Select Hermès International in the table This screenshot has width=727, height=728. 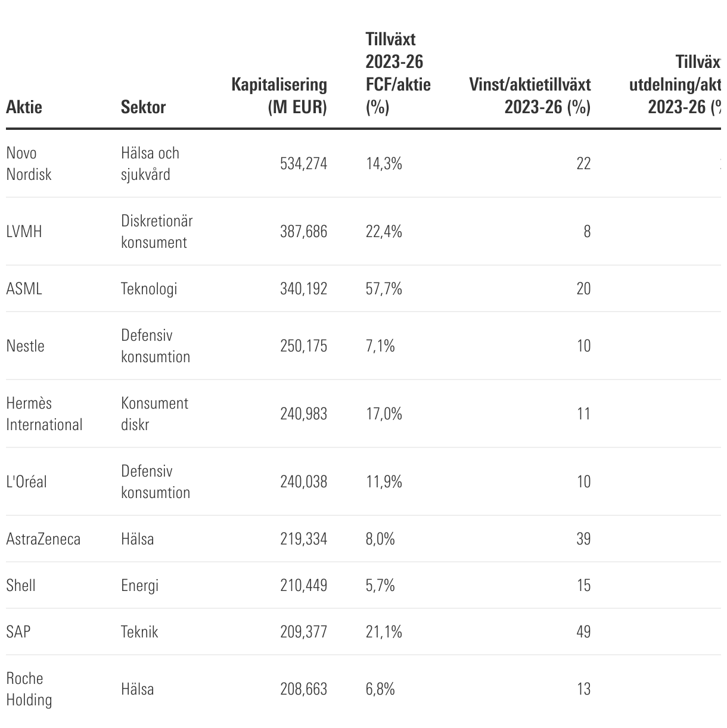(x=44, y=414)
